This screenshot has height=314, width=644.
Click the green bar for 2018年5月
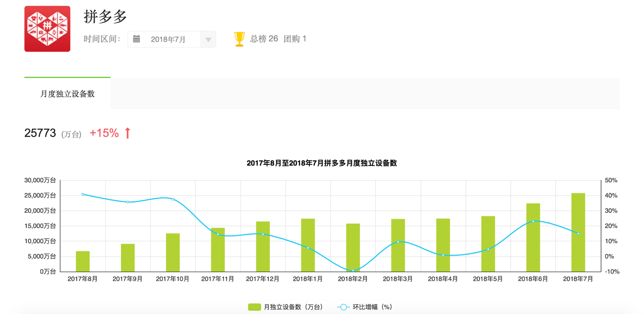coord(488,244)
